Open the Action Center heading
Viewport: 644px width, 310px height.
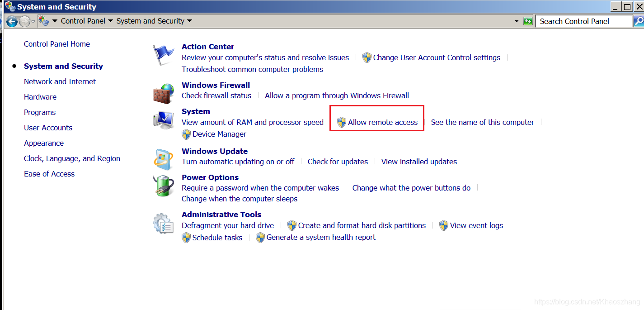coord(208,47)
